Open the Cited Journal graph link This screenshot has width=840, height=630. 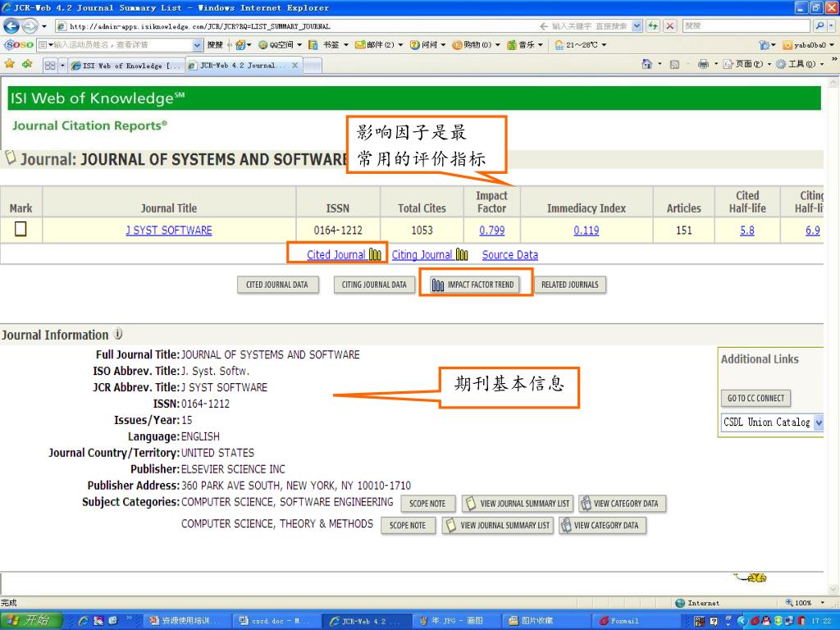pos(344,254)
